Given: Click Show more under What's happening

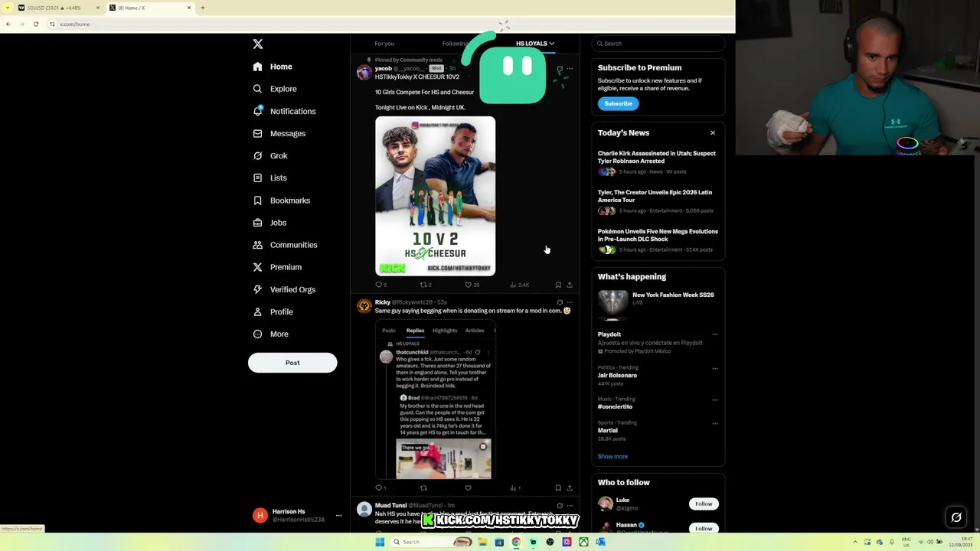Looking at the screenshot, I should pos(612,457).
